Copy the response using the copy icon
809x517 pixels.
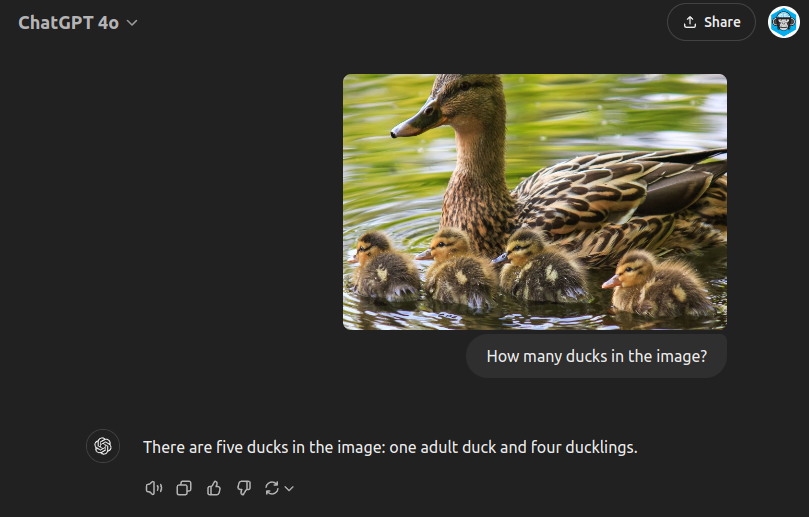(x=183, y=488)
